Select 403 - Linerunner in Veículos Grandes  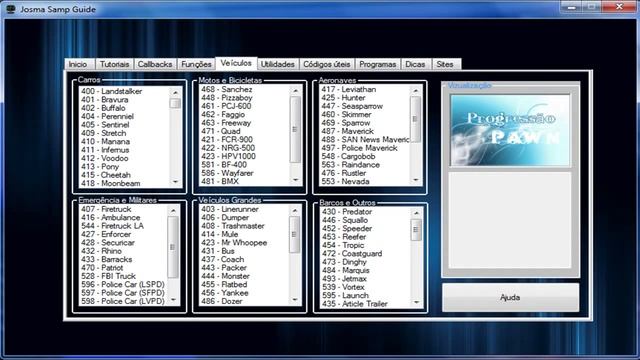[x=230, y=209]
